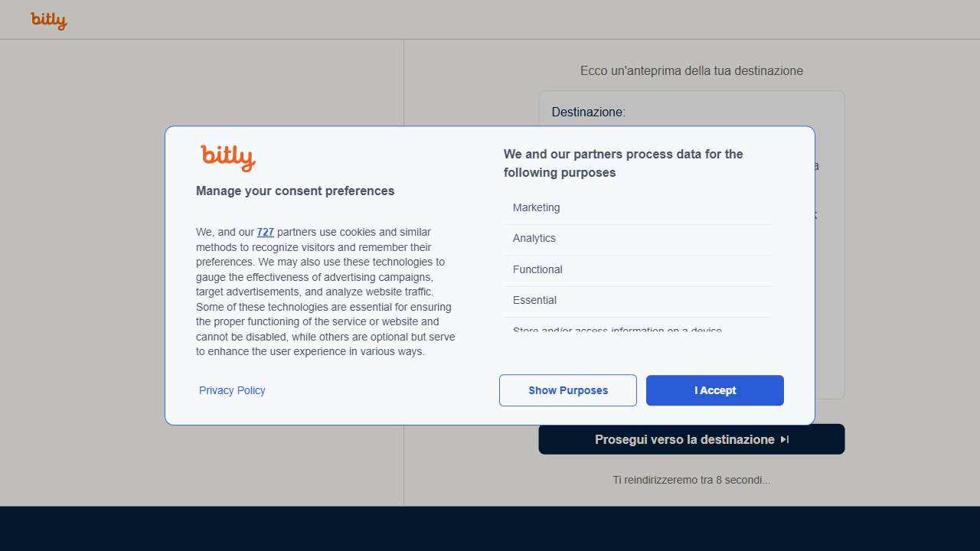Image resolution: width=980 pixels, height=551 pixels.
Task: Click the Bitly logo inside the consent dialog
Action: (x=227, y=158)
